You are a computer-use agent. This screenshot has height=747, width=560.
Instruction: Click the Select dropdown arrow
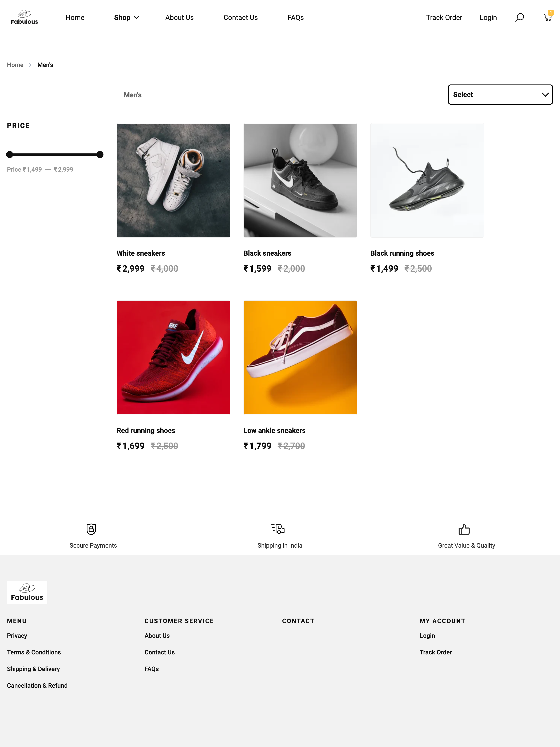click(x=545, y=95)
